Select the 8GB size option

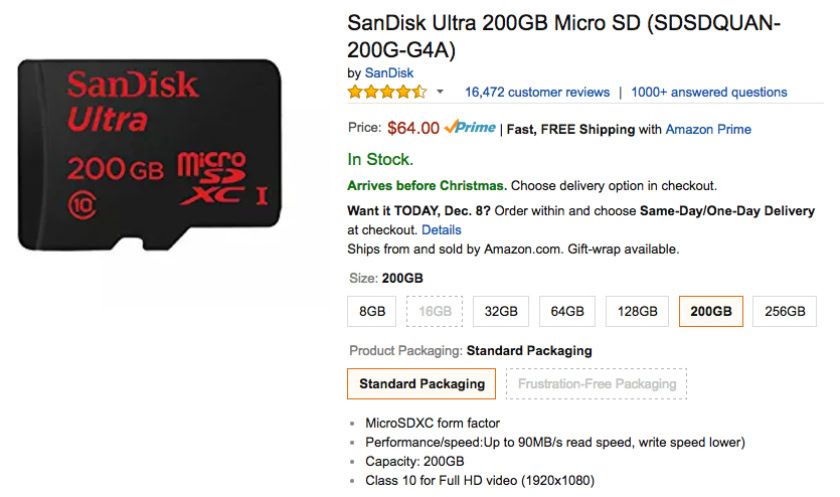372,312
